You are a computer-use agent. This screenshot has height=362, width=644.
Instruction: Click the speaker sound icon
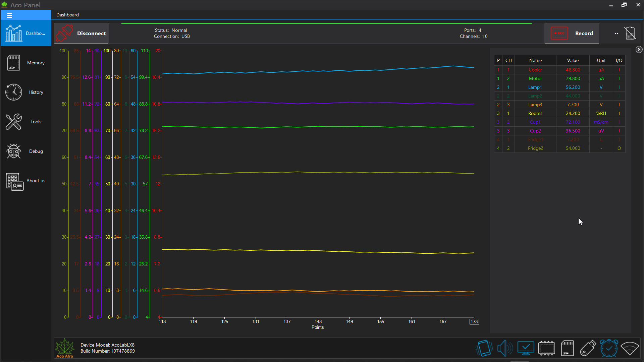pyautogui.click(x=505, y=348)
